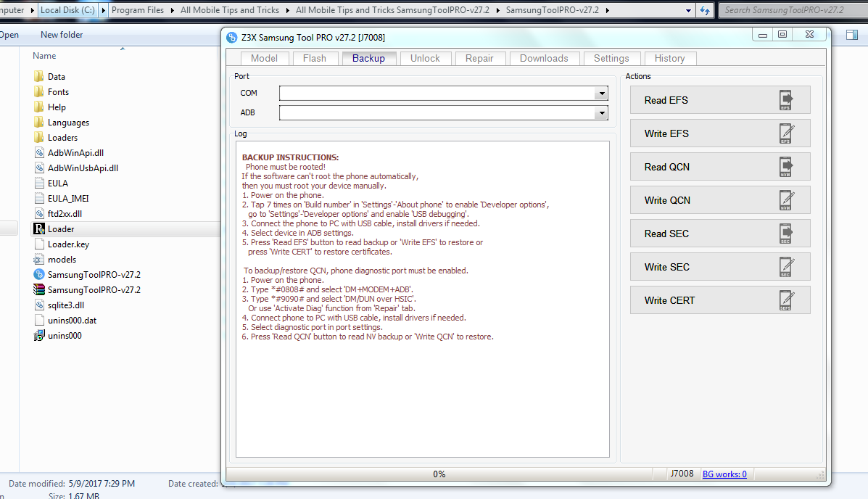Select the SamsungToolPRO-v27.2 application icon
Image resolution: width=868 pixels, height=499 pixels.
[x=38, y=274]
